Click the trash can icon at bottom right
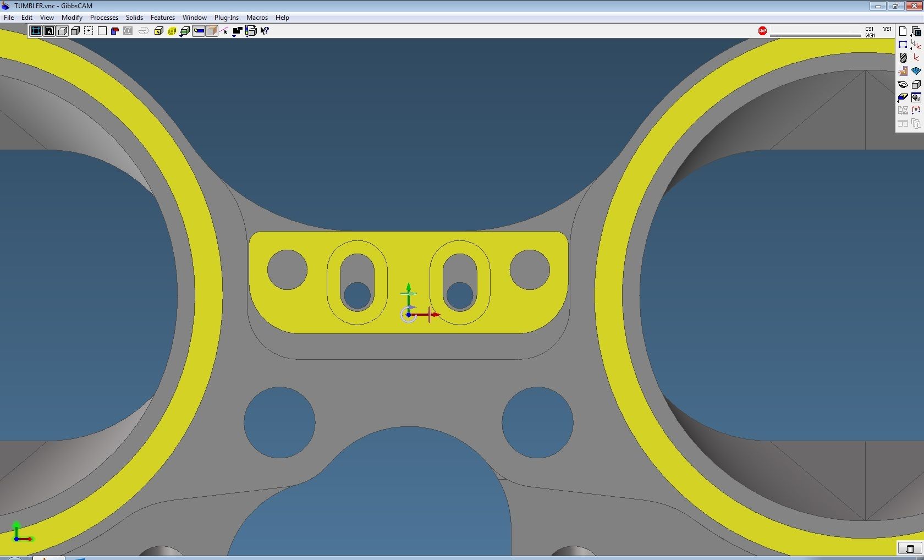Image resolution: width=924 pixels, height=560 pixels. [x=910, y=549]
